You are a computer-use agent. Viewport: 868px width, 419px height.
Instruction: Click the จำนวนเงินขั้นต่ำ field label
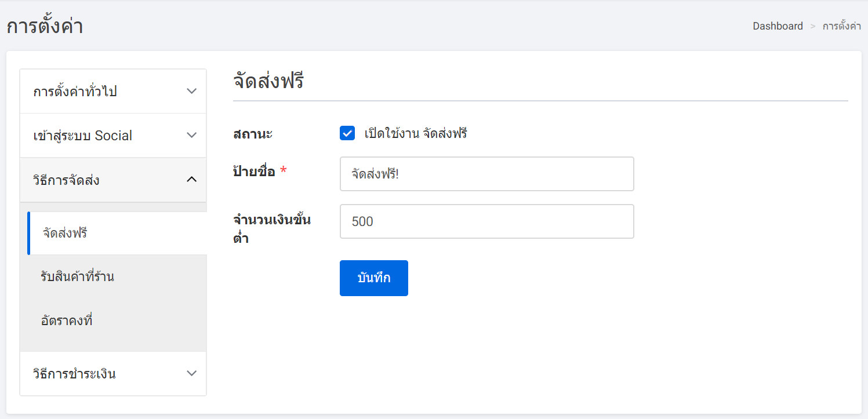tap(272, 228)
